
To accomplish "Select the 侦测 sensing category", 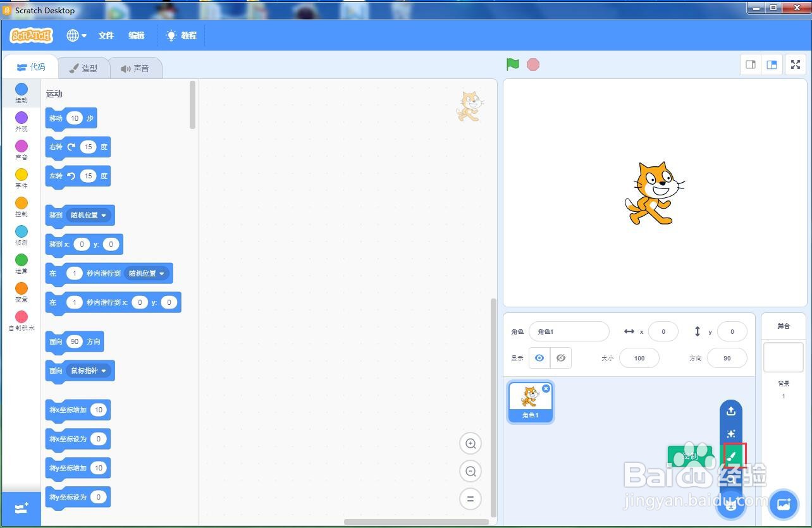I will pyautogui.click(x=22, y=235).
